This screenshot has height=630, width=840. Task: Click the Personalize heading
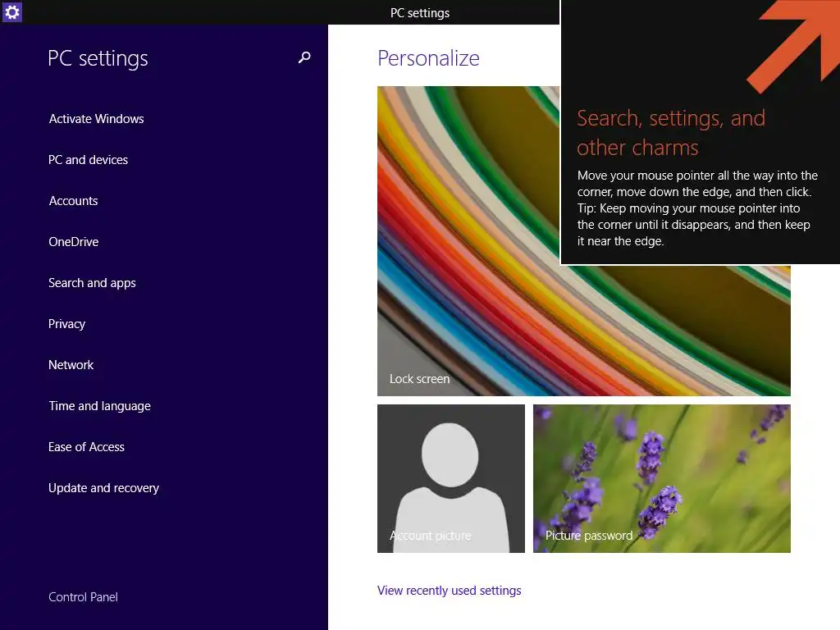tap(428, 58)
